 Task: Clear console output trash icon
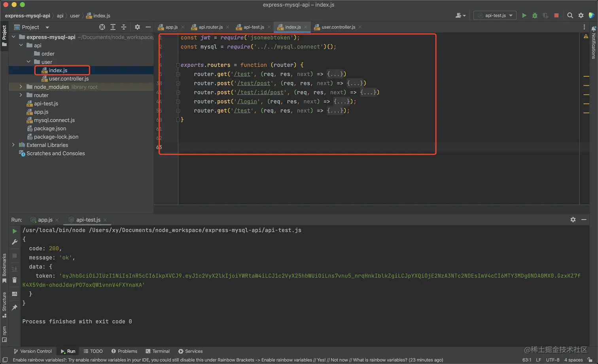[x=15, y=280]
